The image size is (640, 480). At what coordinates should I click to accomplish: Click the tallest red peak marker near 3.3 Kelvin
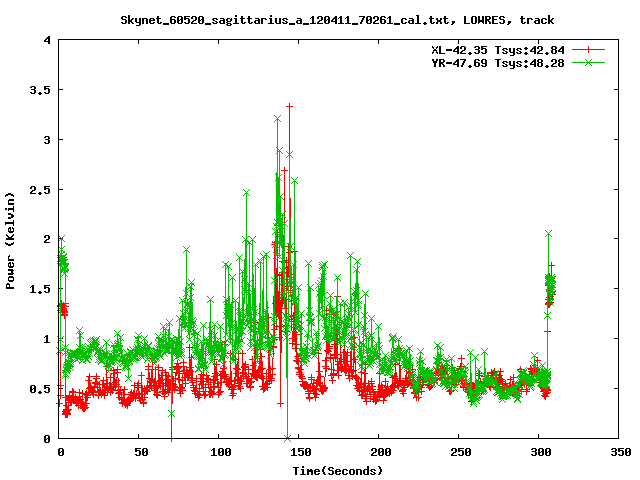click(289, 106)
